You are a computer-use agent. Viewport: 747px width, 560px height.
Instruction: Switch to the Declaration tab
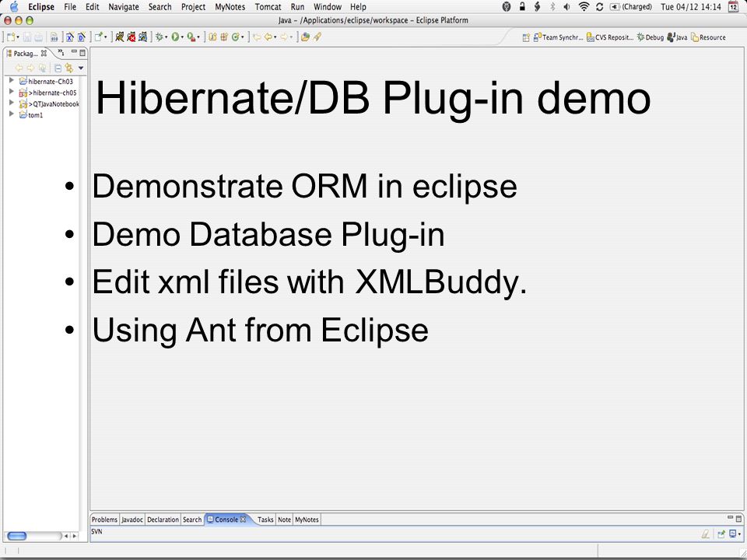pyautogui.click(x=163, y=520)
